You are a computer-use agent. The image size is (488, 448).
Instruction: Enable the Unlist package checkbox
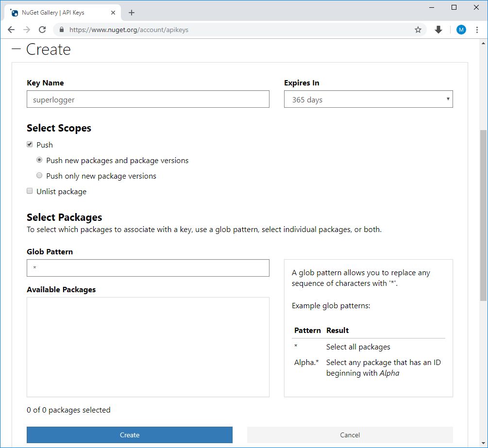[30, 191]
